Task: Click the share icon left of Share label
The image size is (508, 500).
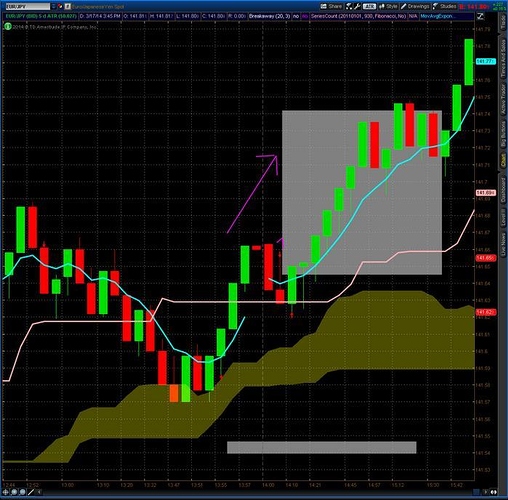Action: (x=323, y=6)
